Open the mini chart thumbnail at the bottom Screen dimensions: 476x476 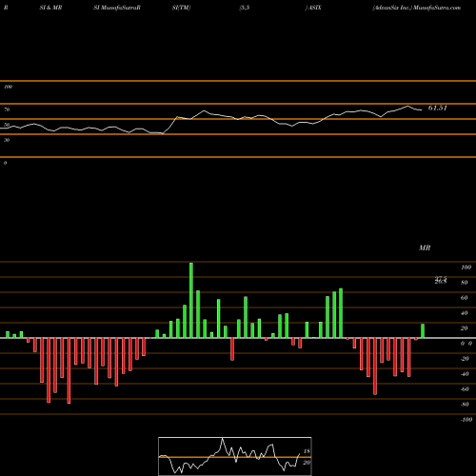(235, 456)
